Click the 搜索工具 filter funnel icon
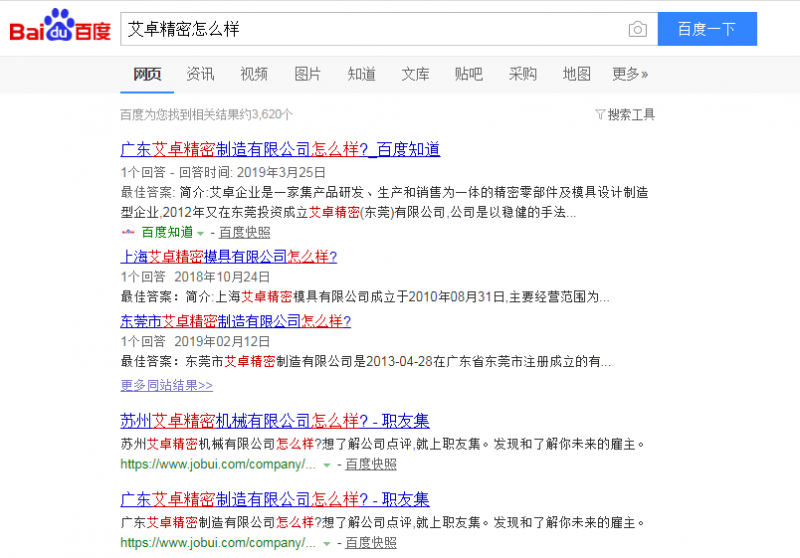This screenshot has height=558, width=800. pos(600,114)
